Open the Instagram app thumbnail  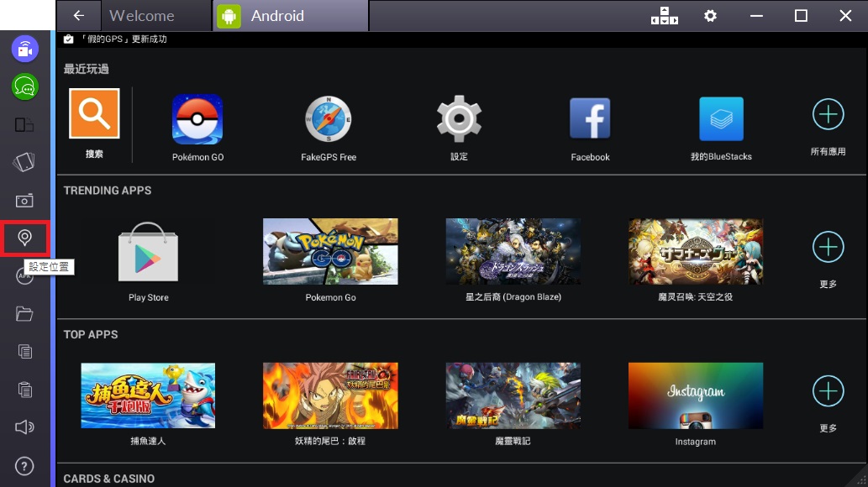click(x=696, y=395)
